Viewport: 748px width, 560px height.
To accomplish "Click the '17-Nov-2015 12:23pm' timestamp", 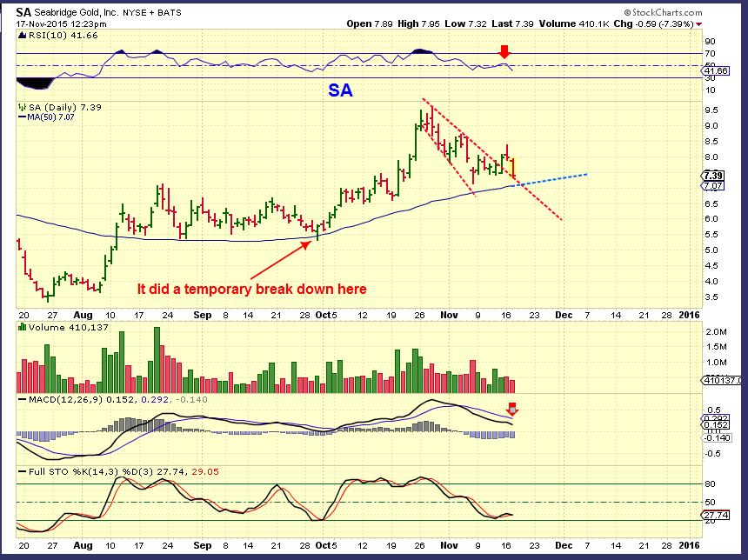I will coord(61,23).
